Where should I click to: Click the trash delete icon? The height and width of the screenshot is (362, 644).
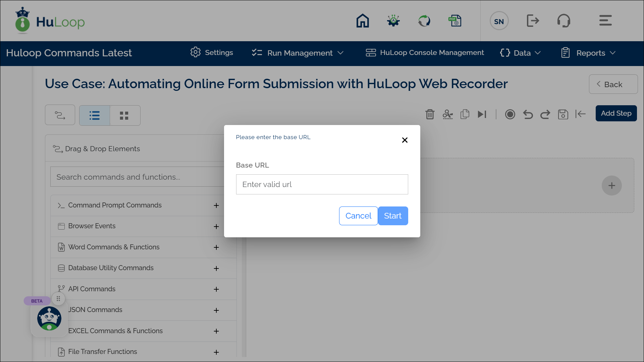click(x=430, y=114)
